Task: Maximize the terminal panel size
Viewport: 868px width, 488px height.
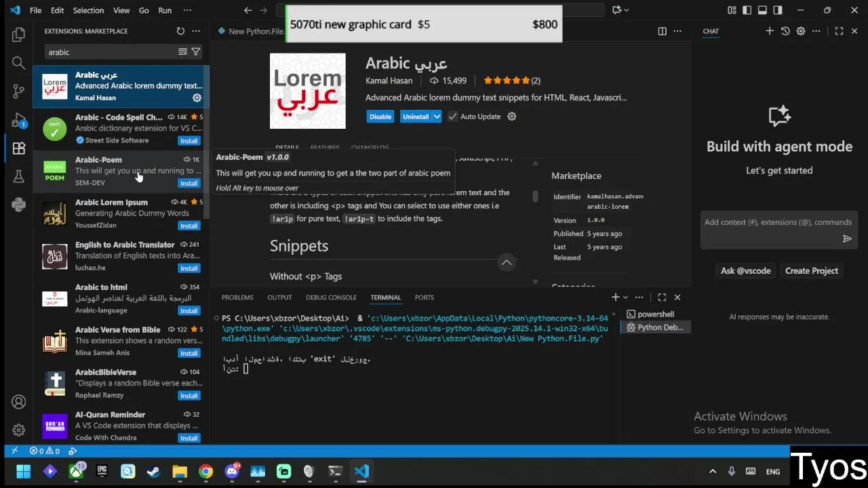Action: [x=662, y=297]
